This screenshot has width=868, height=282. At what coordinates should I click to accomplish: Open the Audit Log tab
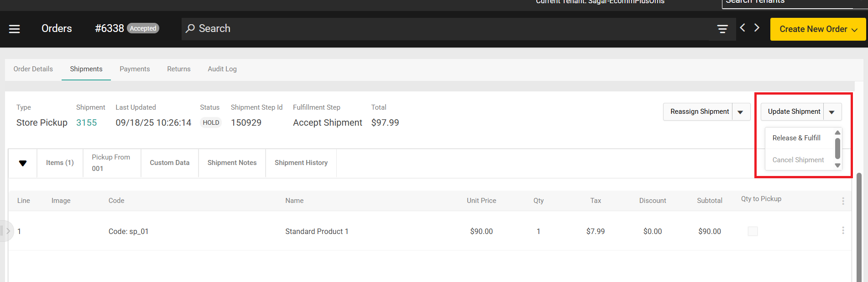[x=222, y=69]
